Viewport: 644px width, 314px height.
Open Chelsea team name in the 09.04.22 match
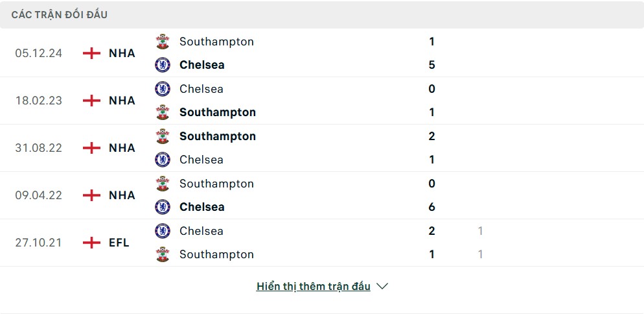point(201,207)
